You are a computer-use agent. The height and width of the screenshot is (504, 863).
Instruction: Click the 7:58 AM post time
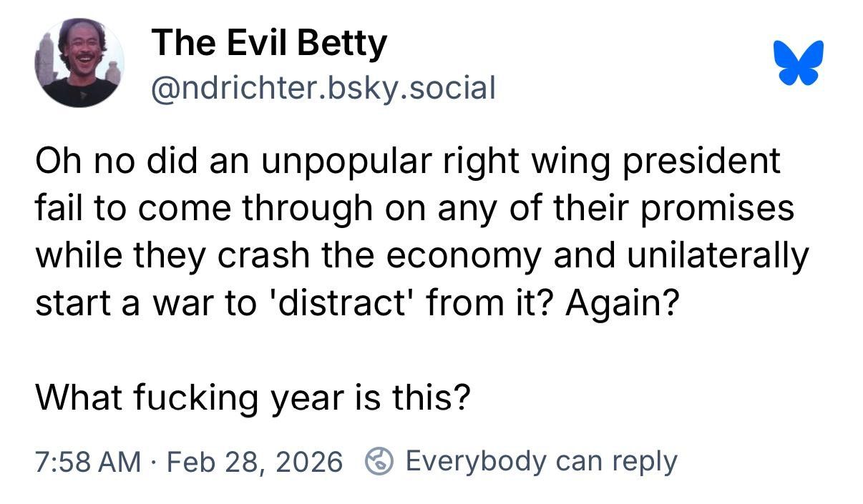pyautogui.click(x=88, y=462)
